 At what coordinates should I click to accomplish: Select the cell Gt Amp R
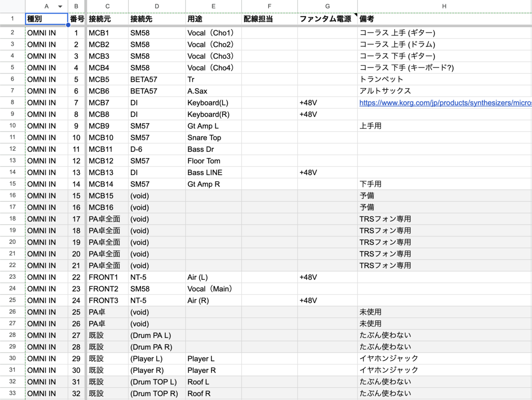[x=214, y=184]
